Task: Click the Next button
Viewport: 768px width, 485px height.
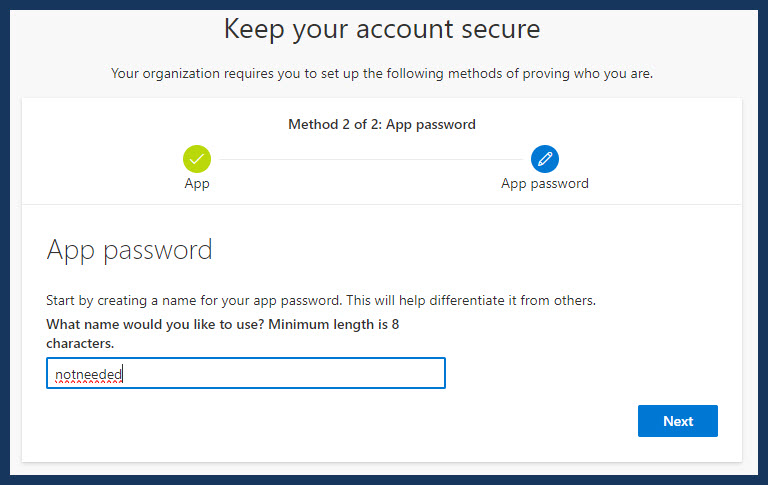Action: point(677,421)
